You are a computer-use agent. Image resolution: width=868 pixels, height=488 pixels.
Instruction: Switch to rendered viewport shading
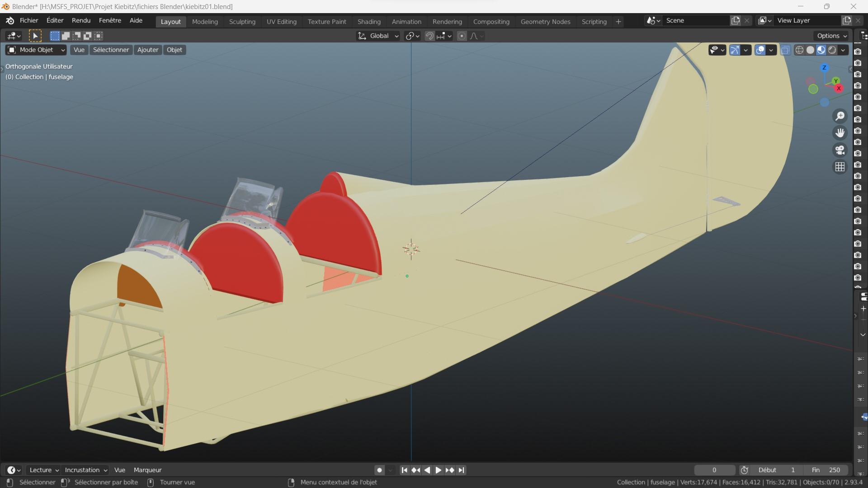pyautogui.click(x=832, y=50)
